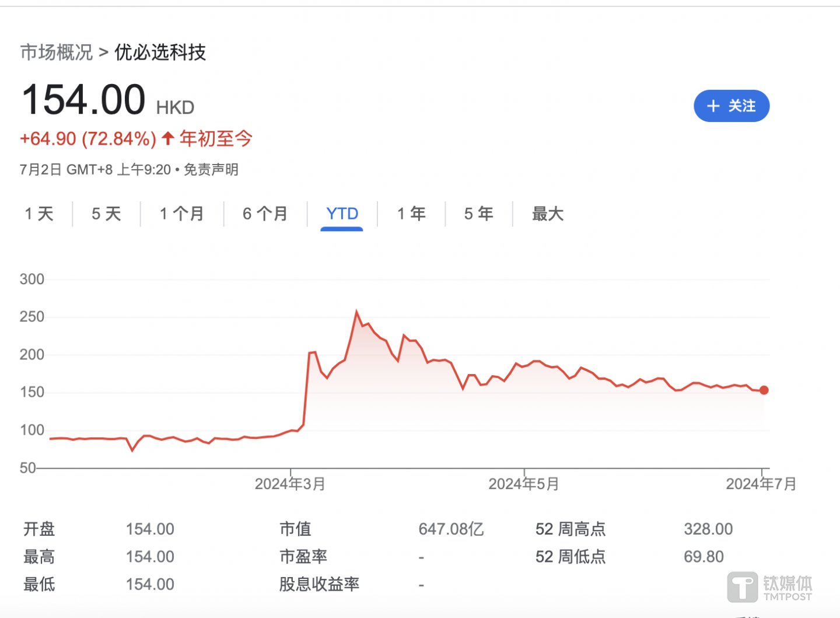This screenshot has height=618, width=840.
Task: Click the 2024年5月 axis label
Action: [523, 484]
